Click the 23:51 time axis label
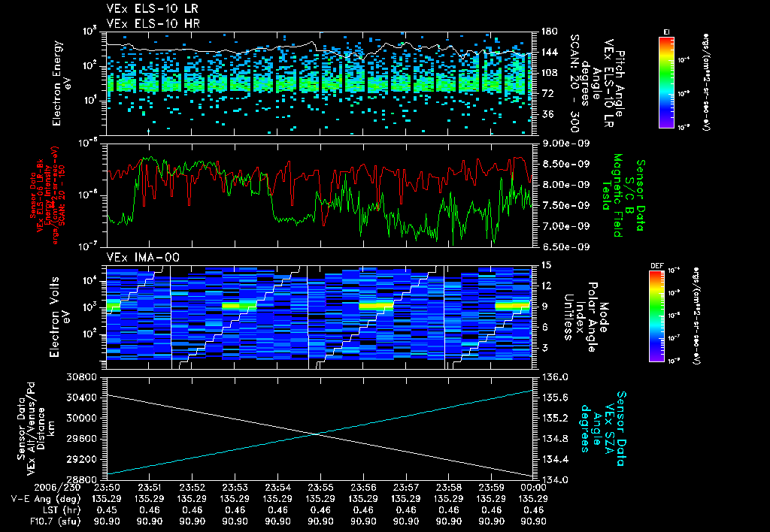This screenshot has width=770, height=532. pyautogui.click(x=150, y=488)
